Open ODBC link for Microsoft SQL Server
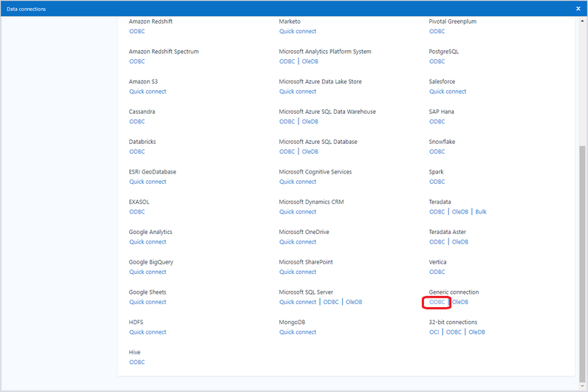The width and height of the screenshot is (588, 392). 331,302
